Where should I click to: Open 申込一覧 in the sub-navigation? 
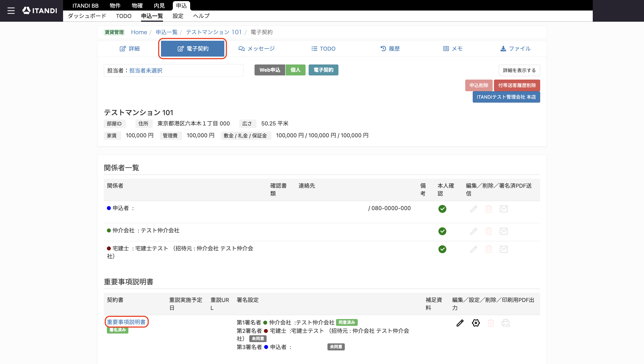click(152, 16)
